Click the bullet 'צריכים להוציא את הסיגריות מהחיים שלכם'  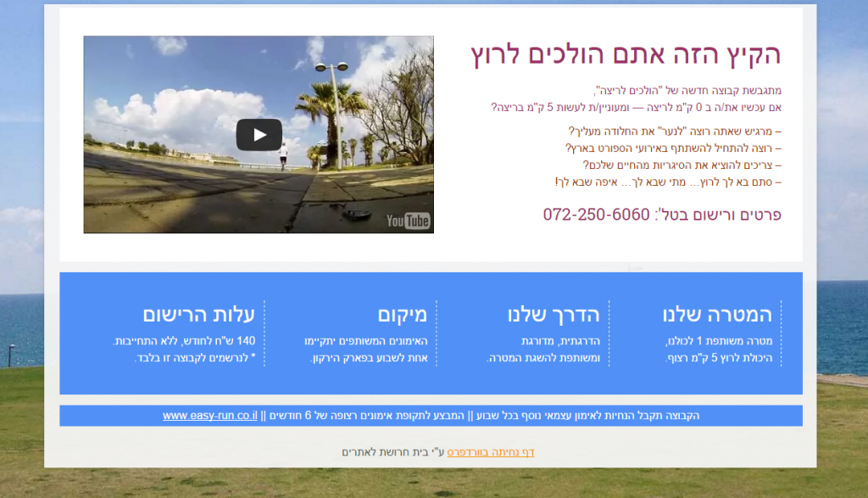pyautogui.click(x=682, y=165)
